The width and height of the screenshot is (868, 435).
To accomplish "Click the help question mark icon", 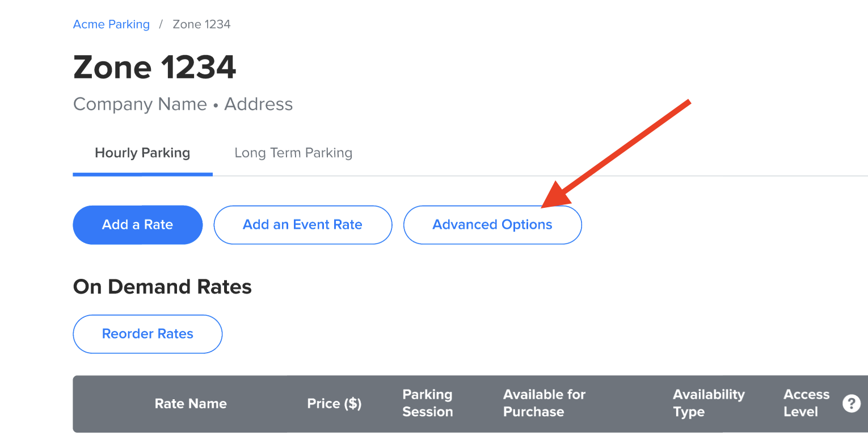I will point(851,404).
